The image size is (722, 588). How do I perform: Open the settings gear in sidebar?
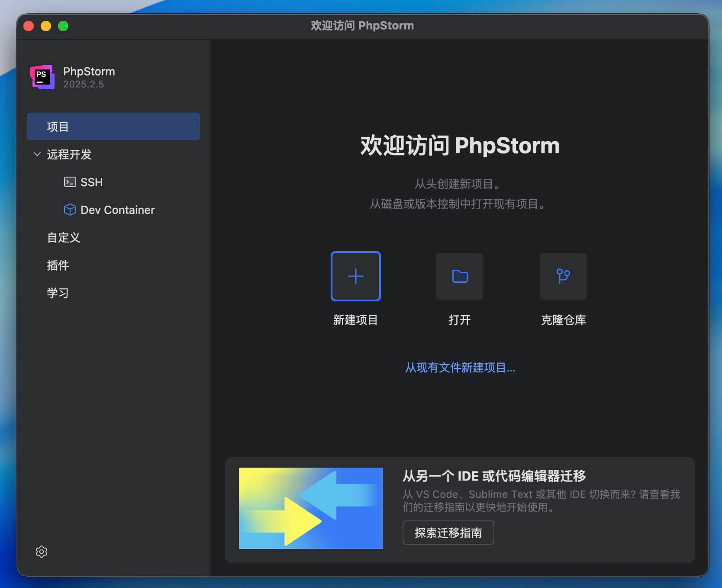coord(42,551)
